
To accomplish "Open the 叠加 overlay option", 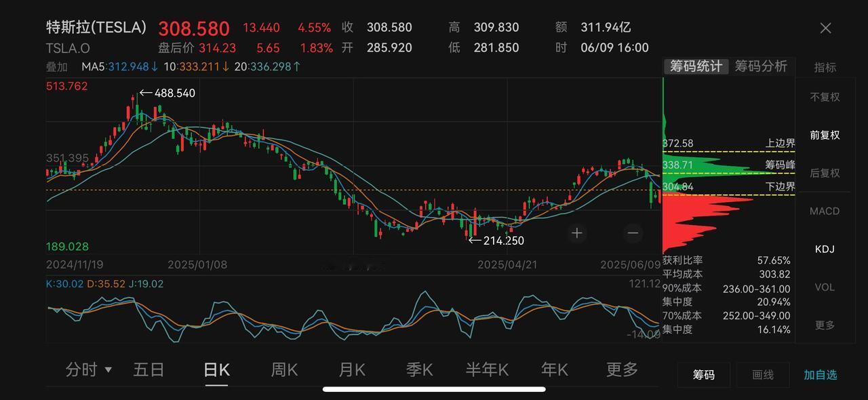I will [57, 67].
